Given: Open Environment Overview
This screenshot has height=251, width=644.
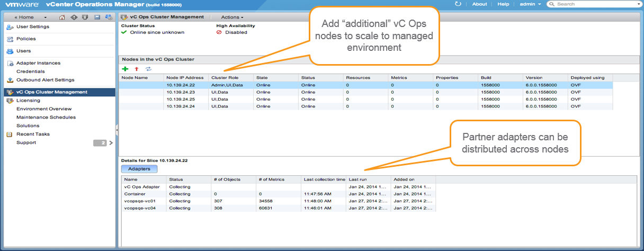Looking at the screenshot, I should pos(44,109).
